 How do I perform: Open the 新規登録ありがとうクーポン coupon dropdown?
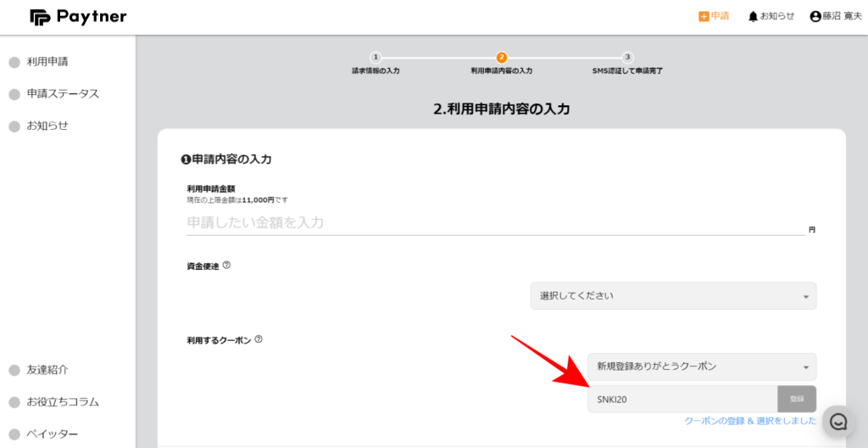(702, 367)
